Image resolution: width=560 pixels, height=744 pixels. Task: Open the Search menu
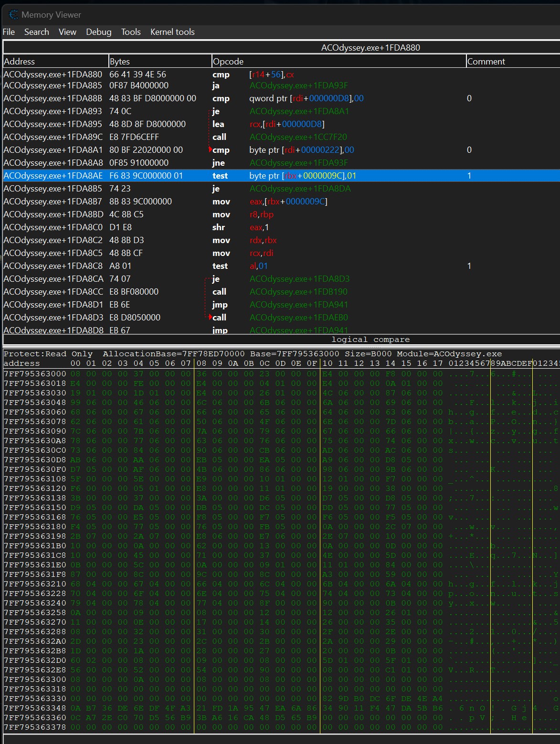[x=37, y=32]
